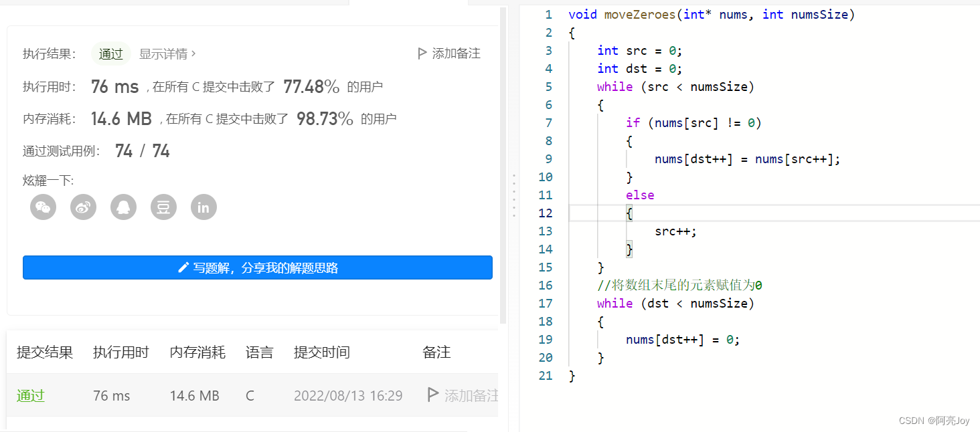Click 'int src = 0;' code line

(x=640, y=51)
